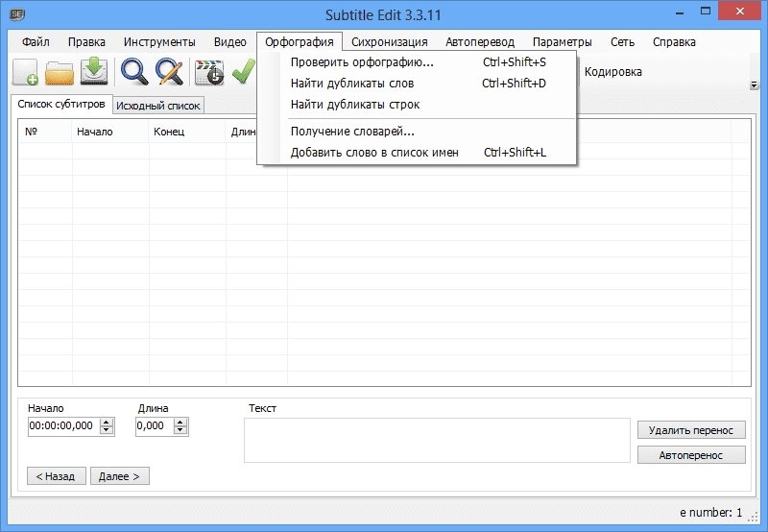Click the green checkmark spell-check icon
The width and height of the screenshot is (768, 532).
[x=244, y=71]
